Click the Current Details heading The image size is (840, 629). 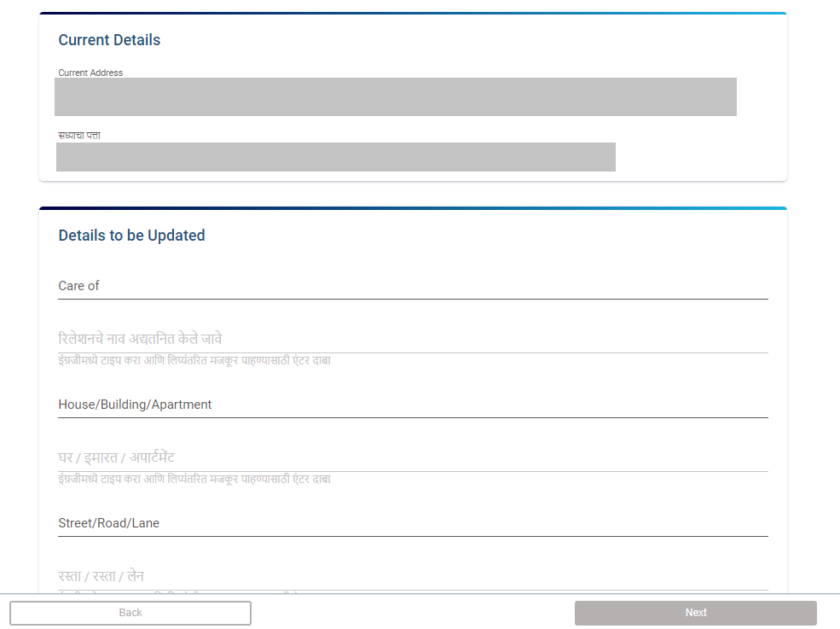109,40
